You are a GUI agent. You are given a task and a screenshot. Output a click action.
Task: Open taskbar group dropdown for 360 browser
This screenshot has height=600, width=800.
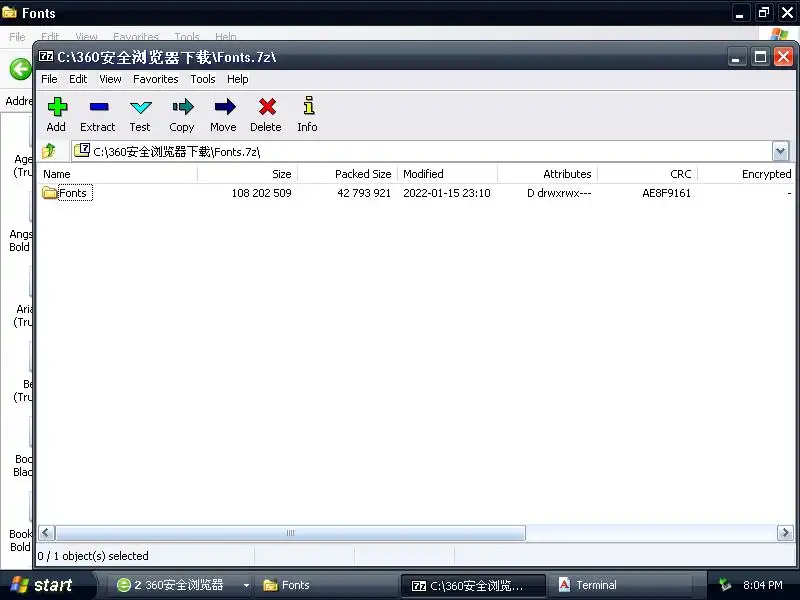pyautogui.click(x=246, y=585)
